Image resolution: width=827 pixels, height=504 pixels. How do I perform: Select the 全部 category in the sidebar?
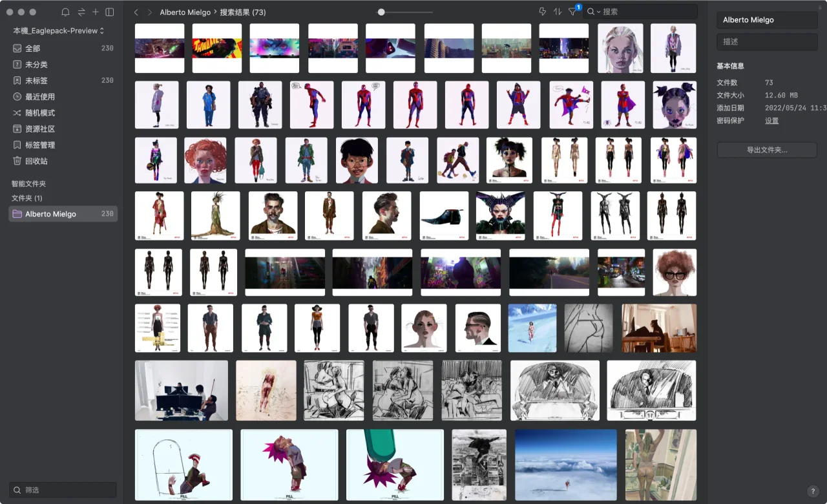[63, 48]
